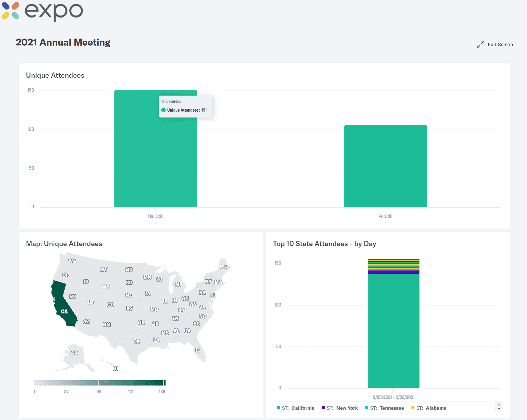Click Maine on the attendee map
527x420 pixels.
coord(223,266)
